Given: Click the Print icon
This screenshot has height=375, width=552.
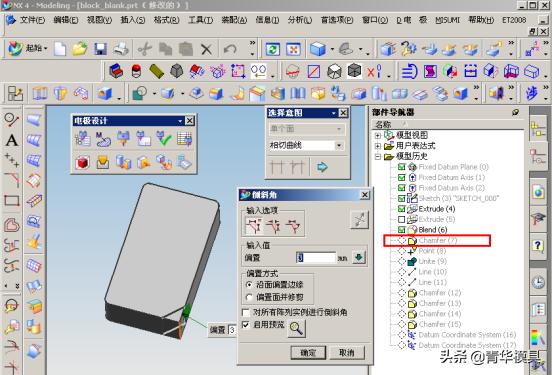Looking at the screenshot, I should point(121,49).
